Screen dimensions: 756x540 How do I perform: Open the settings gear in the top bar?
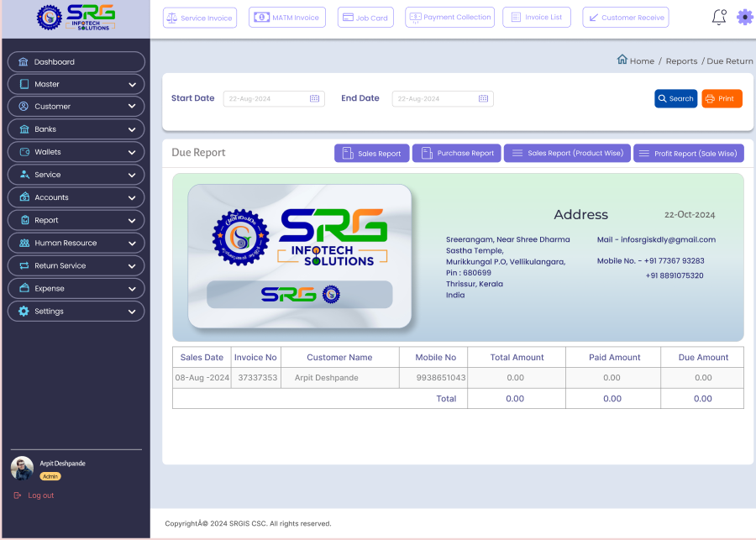(745, 18)
